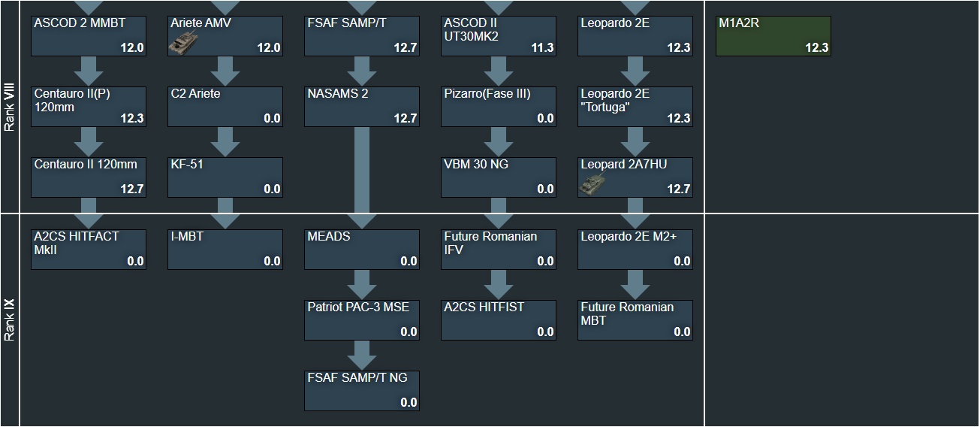This screenshot has width=980, height=427.
Task: Select the Centauro II(P) 120mm vehicle
Action: point(89,107)
